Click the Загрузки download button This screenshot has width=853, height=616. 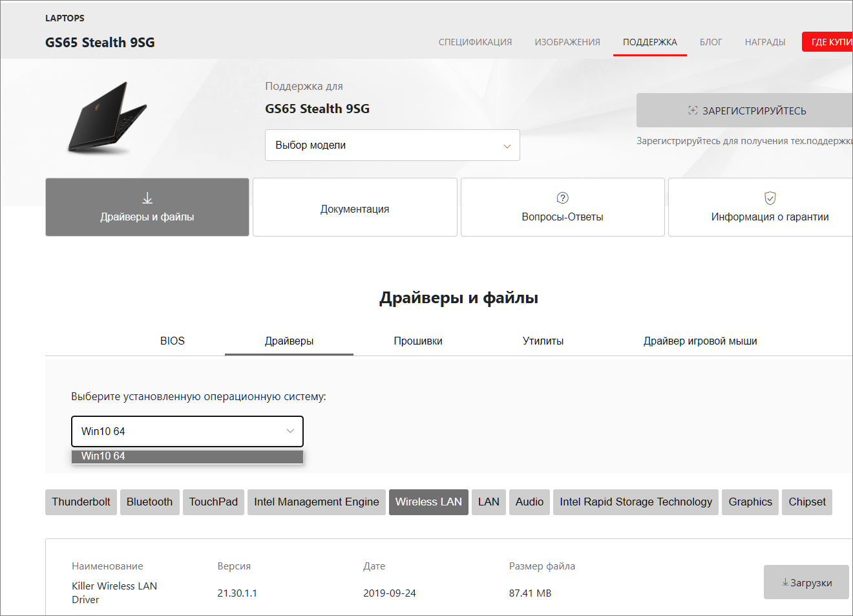point(806,582)
